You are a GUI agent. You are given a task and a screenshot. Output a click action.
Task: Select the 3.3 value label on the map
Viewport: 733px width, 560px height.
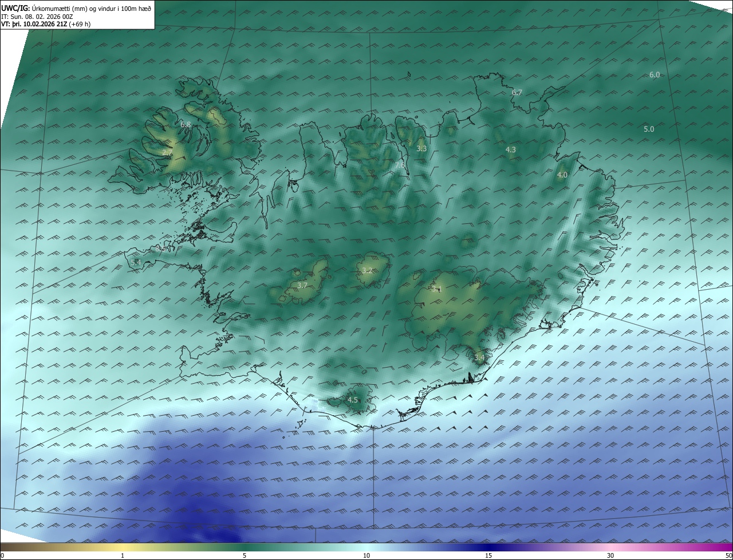click(421, 148)
